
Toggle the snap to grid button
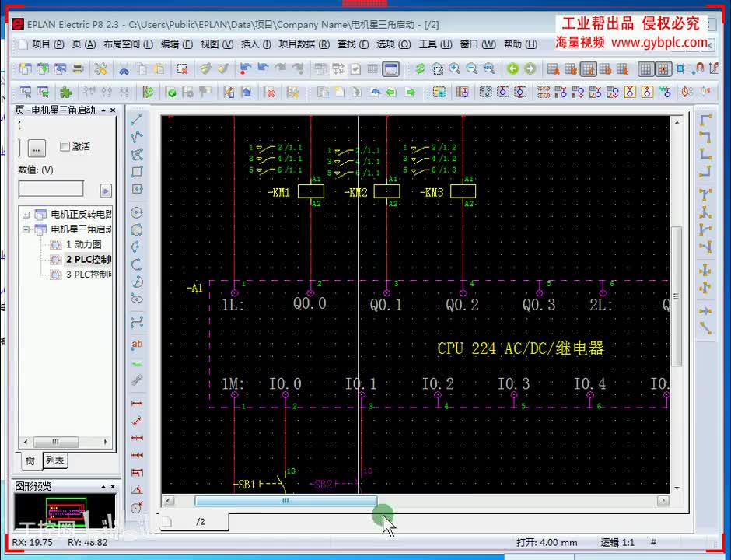(x=663, y=69)
